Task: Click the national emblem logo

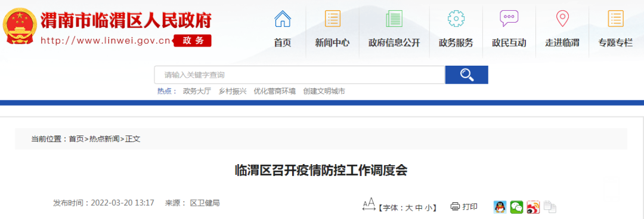Action: [19, 25]
